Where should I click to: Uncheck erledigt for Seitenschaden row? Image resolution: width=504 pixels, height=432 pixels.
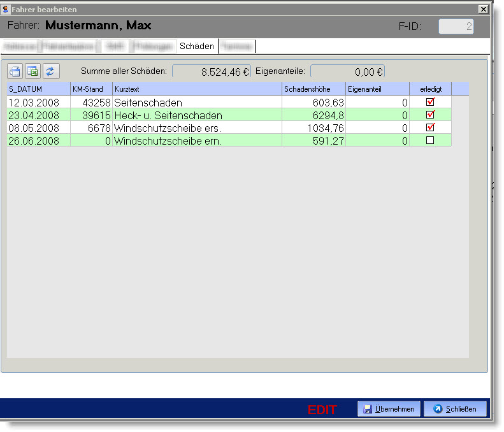tap(430, 102)
